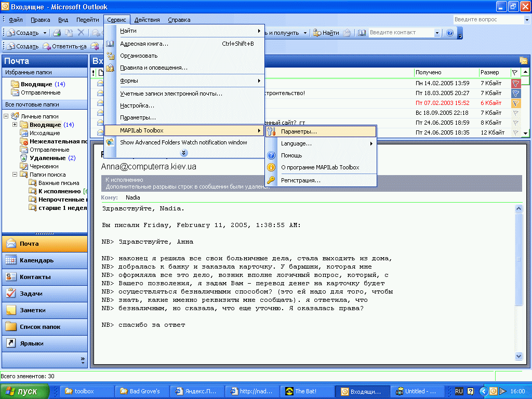Open Отправленные in Избранные папки
The width and height of the screenshot is (532, 399).
click(x=36, y=92)
